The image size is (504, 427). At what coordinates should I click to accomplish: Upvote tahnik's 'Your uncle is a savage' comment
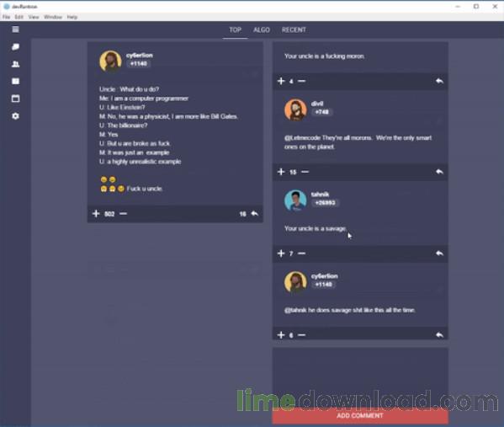[x=281, y=254]
